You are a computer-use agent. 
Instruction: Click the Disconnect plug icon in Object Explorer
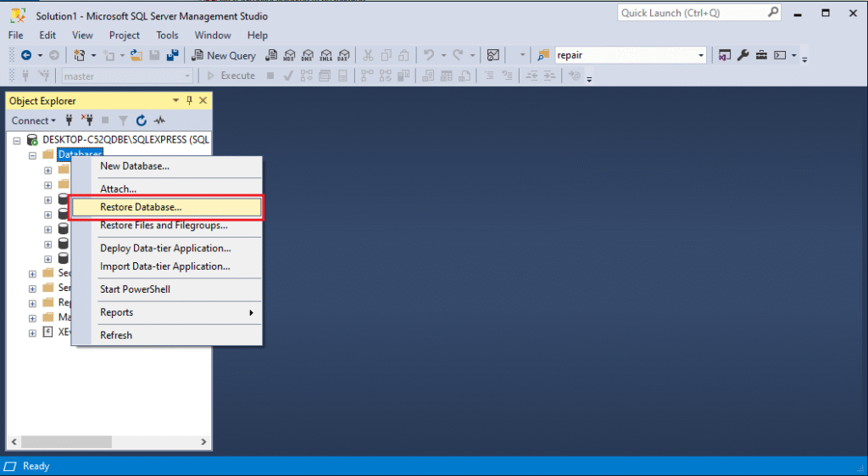click(87, 120)
